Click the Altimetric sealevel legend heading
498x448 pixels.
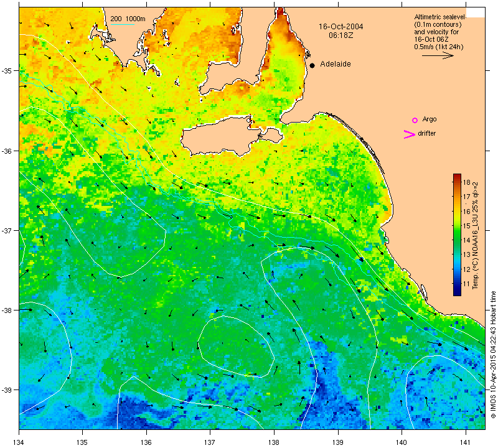pyautogui.click(x=440, y=17)
